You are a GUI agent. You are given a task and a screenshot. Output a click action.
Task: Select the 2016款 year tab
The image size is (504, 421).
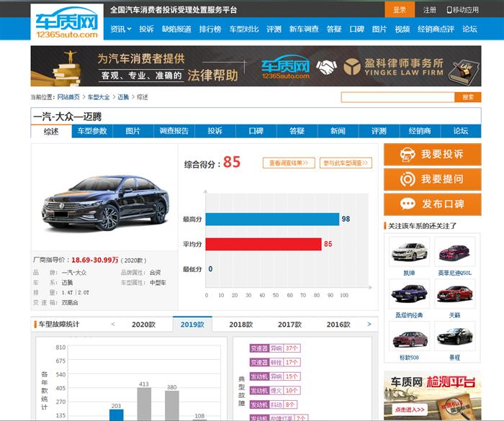click(x=338, y=325)
